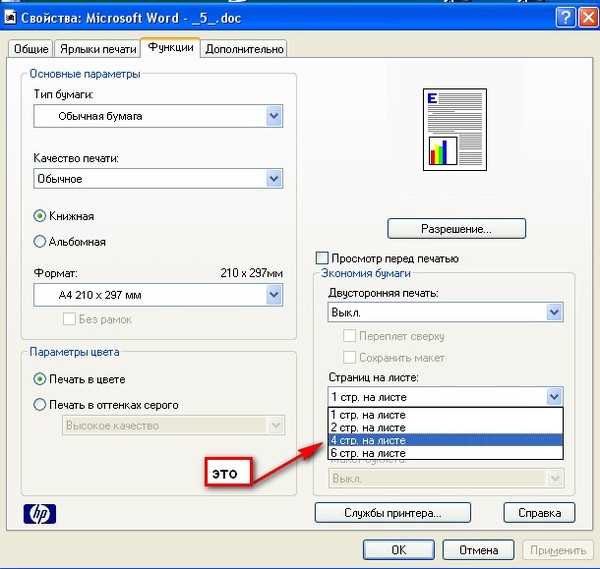The image size is (600, 569).
Task: Toggle the Без рамок checkbox
Action: coord(69,318)
